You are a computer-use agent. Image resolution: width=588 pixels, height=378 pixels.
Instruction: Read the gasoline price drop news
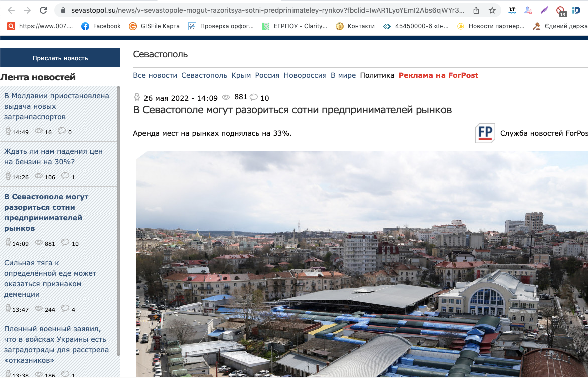tap(53, 156)
